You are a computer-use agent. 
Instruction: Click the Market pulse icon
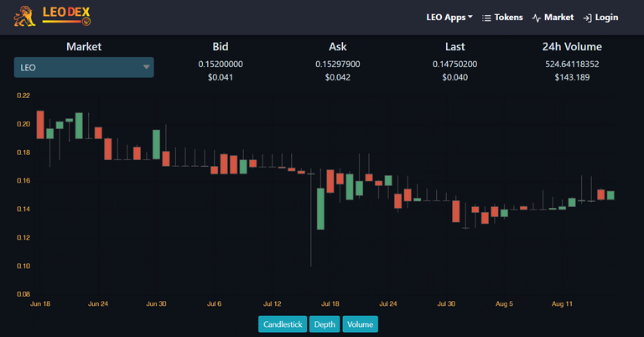[537, 18]
